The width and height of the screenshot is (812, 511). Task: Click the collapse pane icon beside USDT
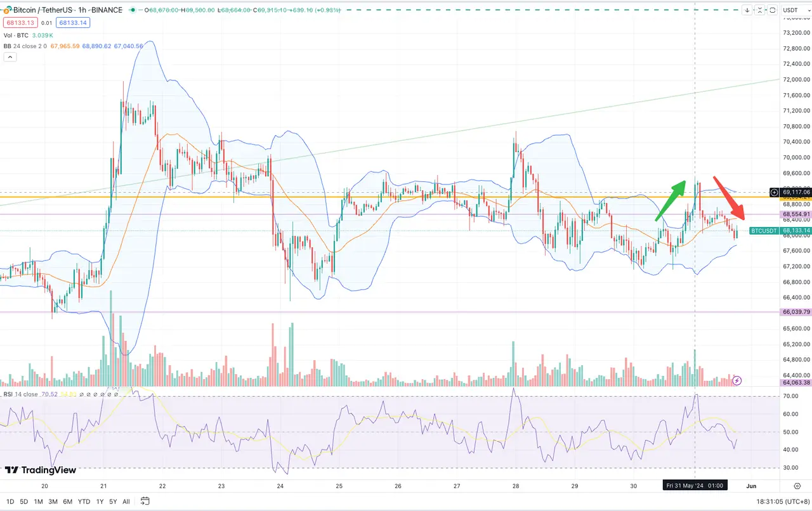click(x=760, y=10)
